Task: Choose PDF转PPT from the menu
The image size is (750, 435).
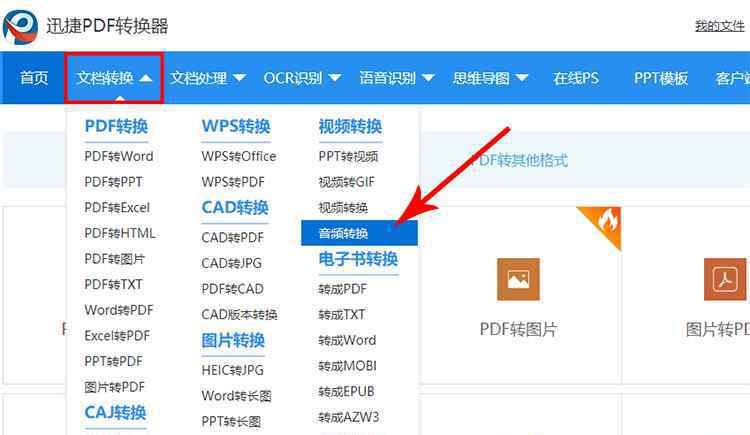Action: click(x=113, y=182)
